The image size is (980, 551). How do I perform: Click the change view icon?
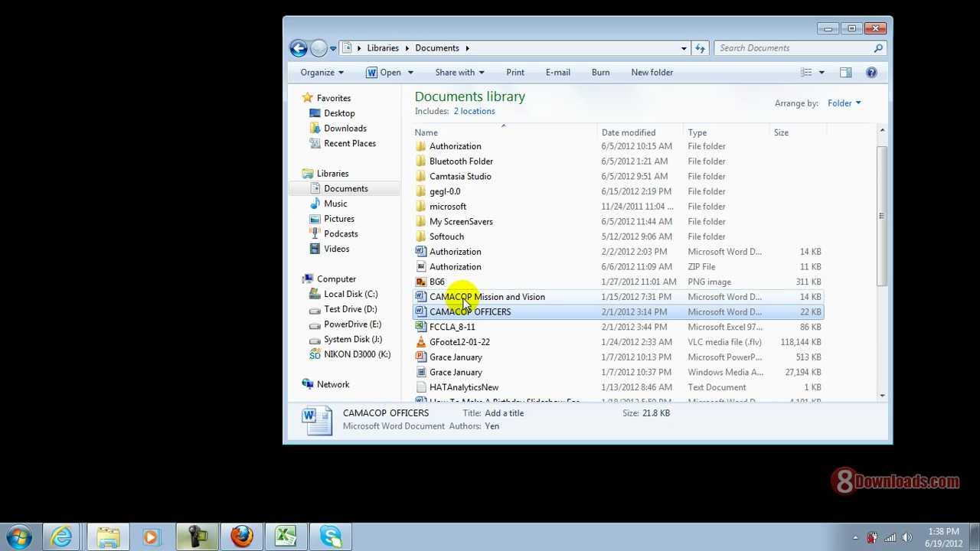806,73
